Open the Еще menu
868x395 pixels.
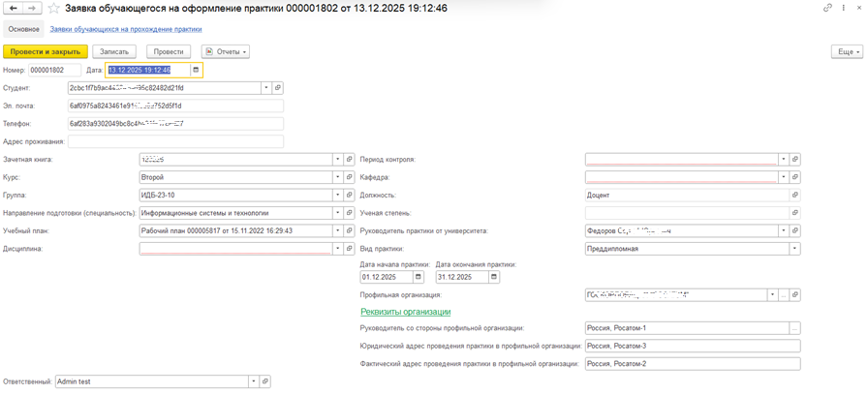847,51
